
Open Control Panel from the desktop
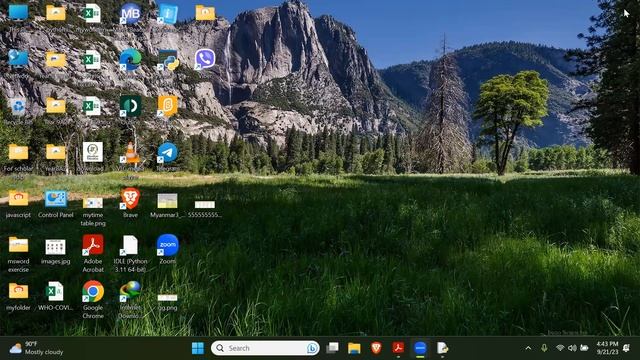pos(56,199)
